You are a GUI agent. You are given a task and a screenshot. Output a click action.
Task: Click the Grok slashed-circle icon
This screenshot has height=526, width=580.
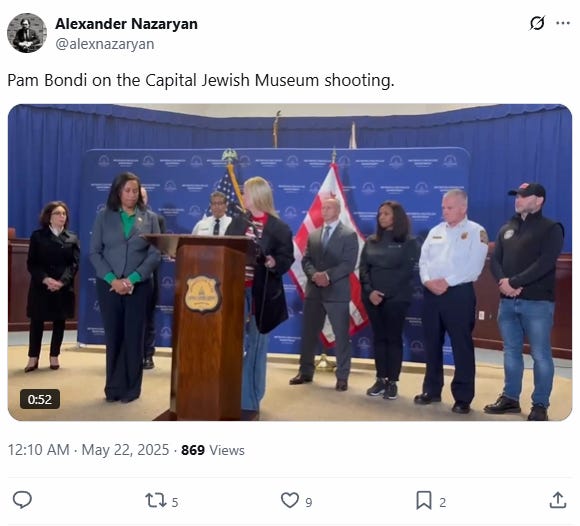click(x=537, y=23)
